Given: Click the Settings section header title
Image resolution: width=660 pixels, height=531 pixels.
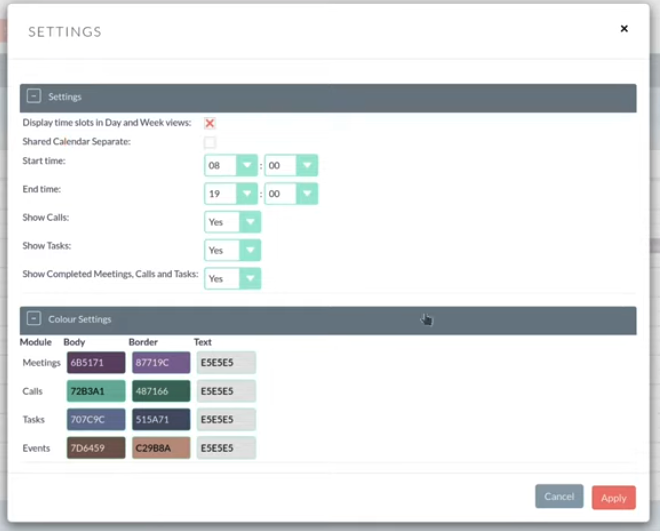Looking at the screenshot, I should [65, 97].
